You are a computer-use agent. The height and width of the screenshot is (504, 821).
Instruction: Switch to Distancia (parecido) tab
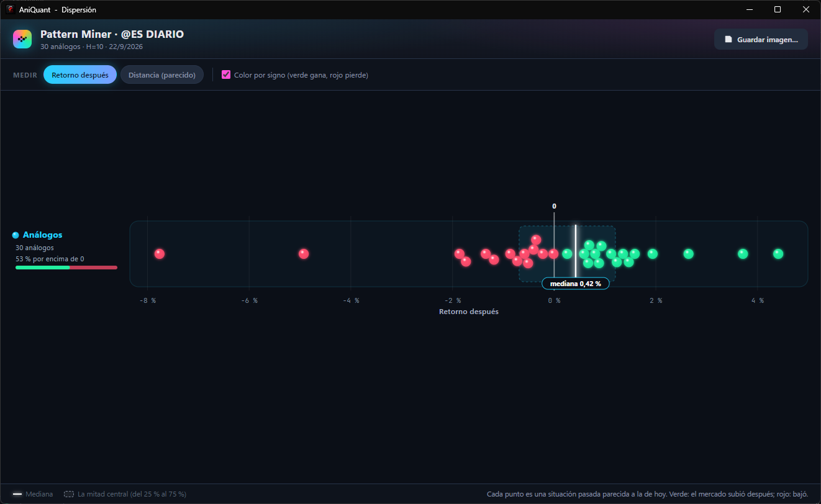(x=162, y=75)
